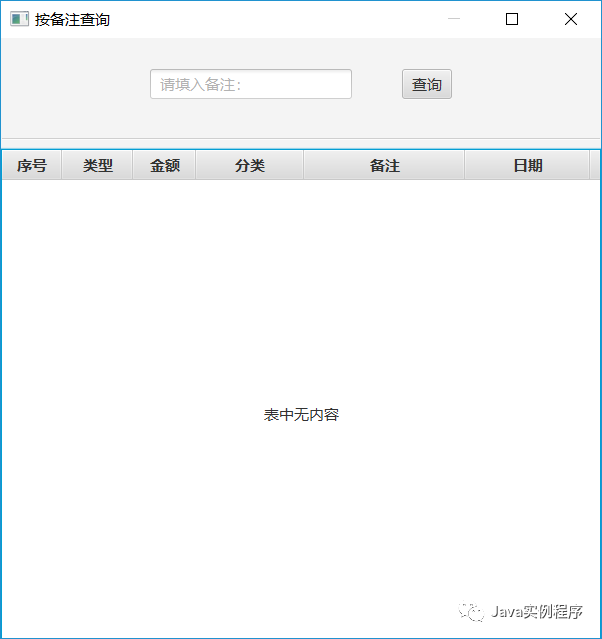Click the Java实例程序 watermark text
The height and width of the screenshot is (639, 602).
tap(537, 612)
